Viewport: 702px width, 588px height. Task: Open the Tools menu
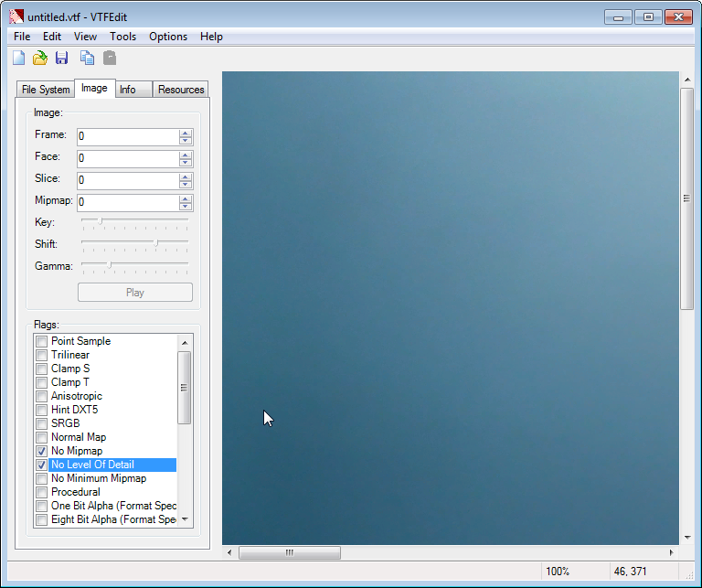122,37
